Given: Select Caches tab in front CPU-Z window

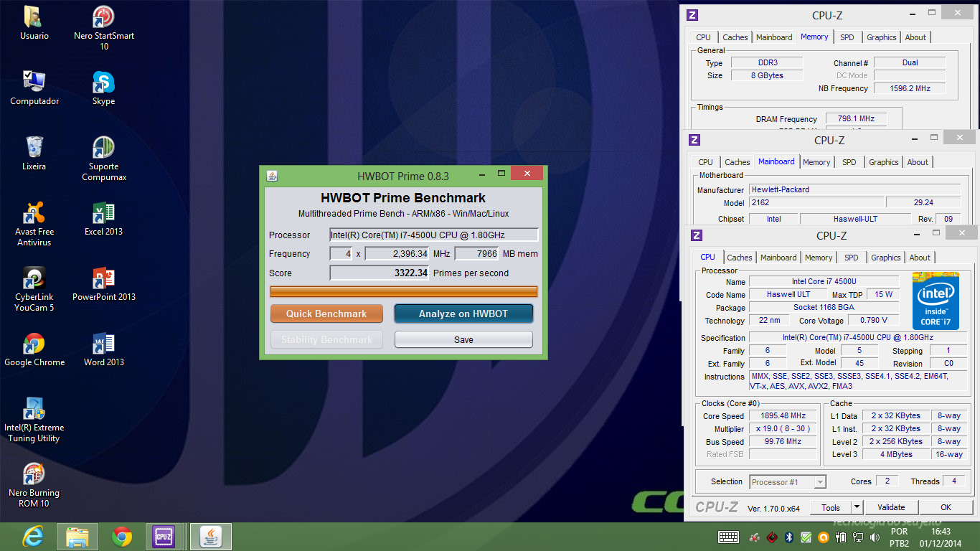Looking at the screenshot, I should (x=740, y=258).
